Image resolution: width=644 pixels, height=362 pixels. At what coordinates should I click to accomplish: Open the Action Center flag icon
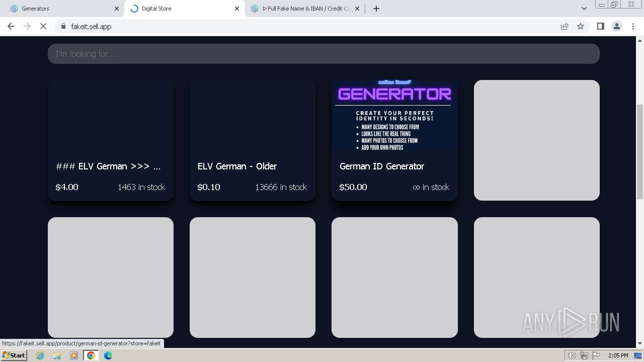596,355
